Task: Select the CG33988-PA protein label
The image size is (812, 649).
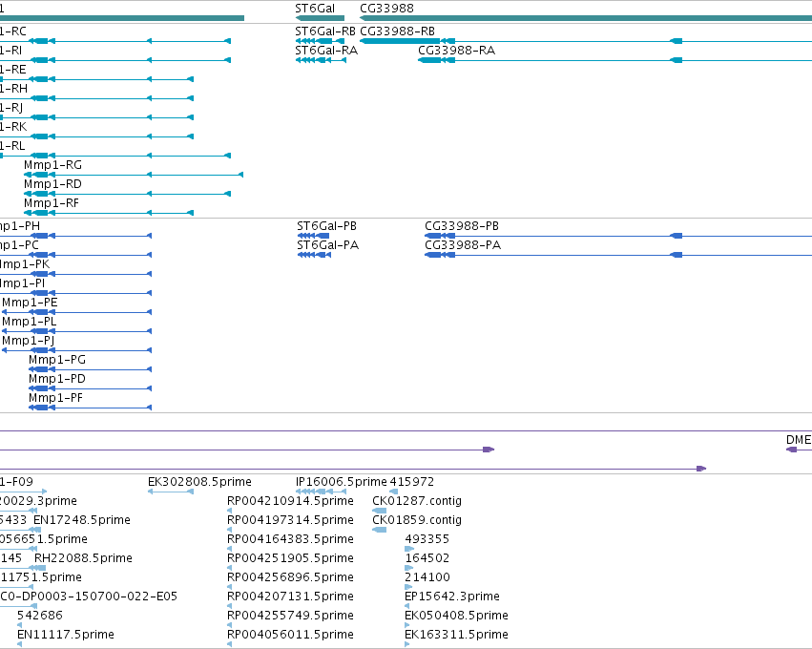Action: [463, 245]
